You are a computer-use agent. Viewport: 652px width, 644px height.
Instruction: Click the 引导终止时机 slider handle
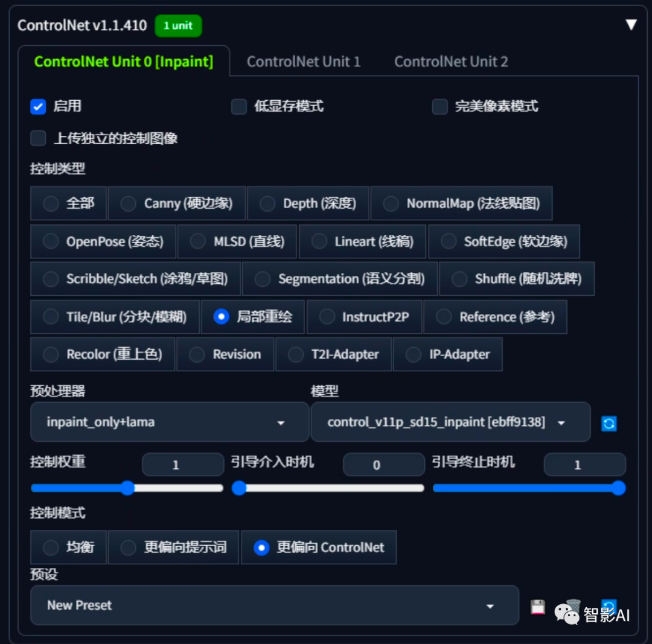[x=618, y=488]
